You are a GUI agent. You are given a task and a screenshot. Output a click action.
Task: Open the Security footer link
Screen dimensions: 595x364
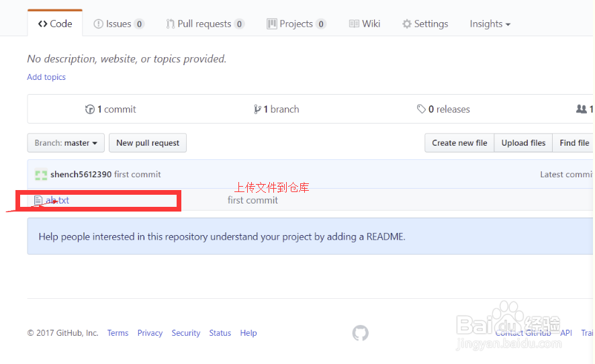pos(185,333)
